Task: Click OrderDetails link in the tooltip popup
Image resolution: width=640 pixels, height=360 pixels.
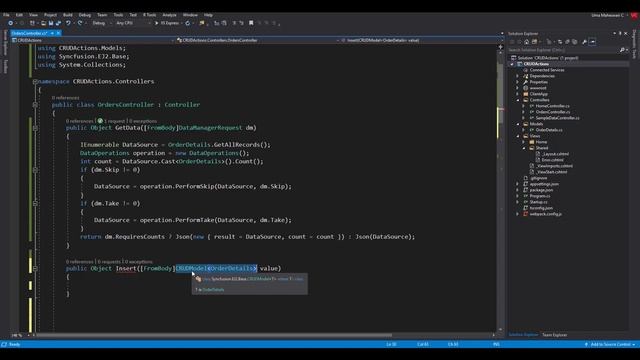Action: tap(213, 290)
